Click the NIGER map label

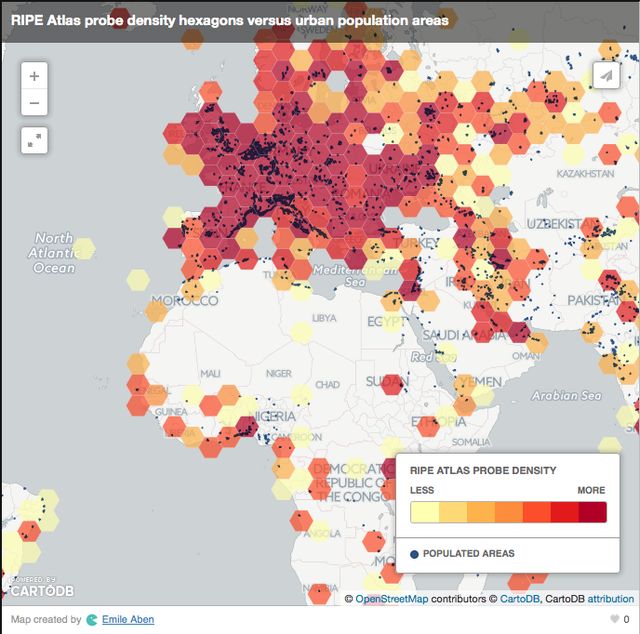tap(279, 373)
